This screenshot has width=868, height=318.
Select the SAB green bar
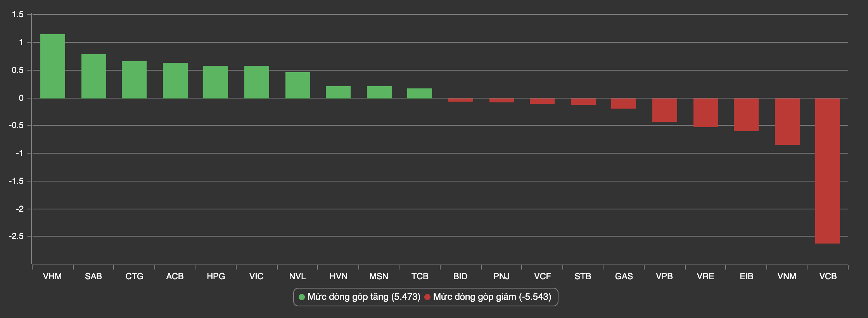(93, 76)
